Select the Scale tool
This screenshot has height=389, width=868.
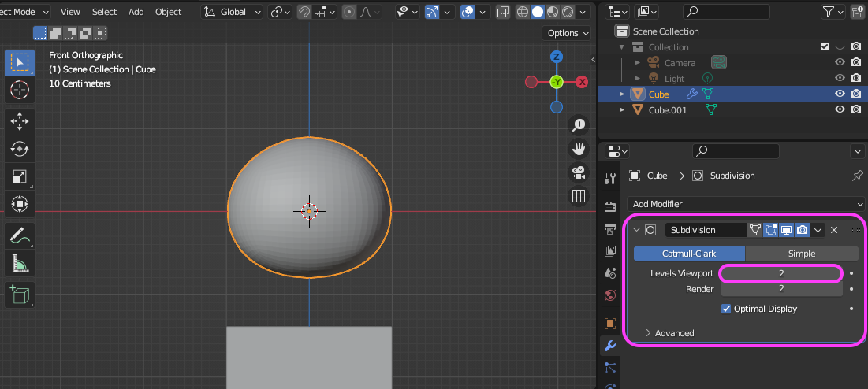pyautogui.click(x=20, y=177)
